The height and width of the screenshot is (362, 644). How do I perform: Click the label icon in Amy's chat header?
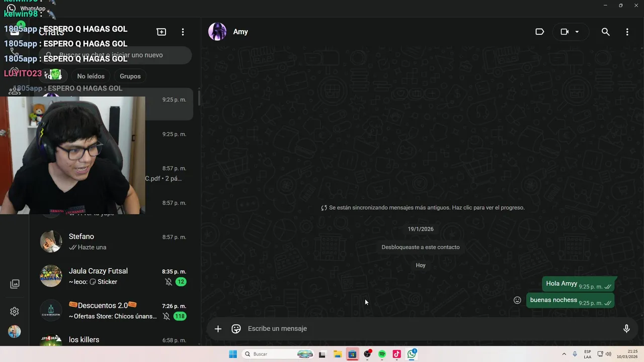[540, 32]
